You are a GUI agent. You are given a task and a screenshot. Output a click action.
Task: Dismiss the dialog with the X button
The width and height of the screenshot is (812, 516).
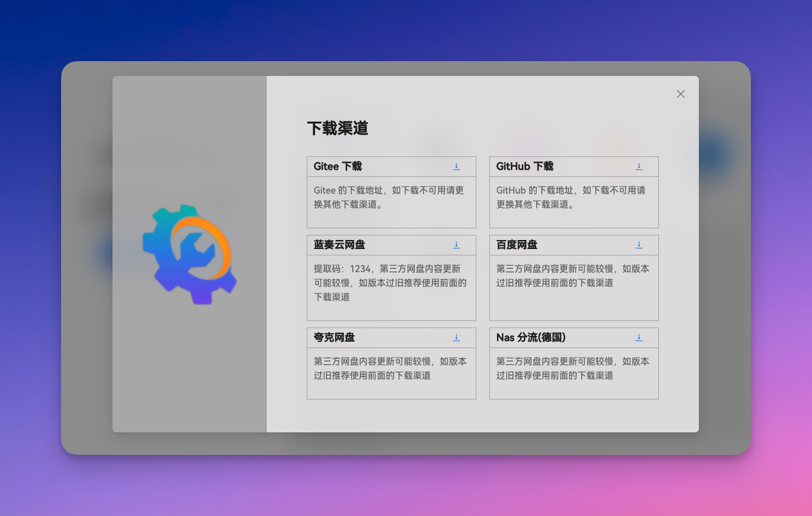[x=680, y=94]
